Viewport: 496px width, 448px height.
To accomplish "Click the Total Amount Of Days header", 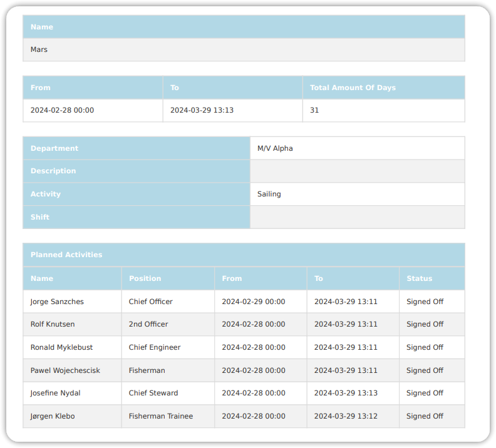I will [353, 88].
